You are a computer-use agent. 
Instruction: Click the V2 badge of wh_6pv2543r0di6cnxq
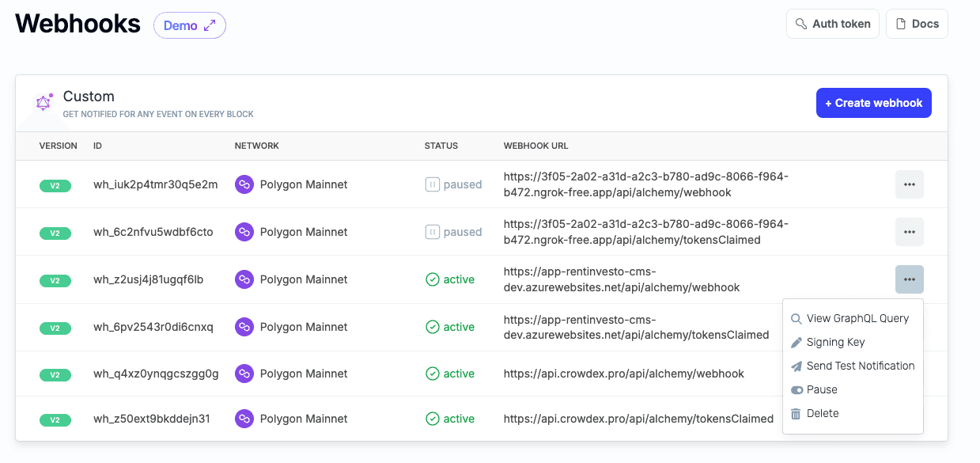[x=55, y=328]
